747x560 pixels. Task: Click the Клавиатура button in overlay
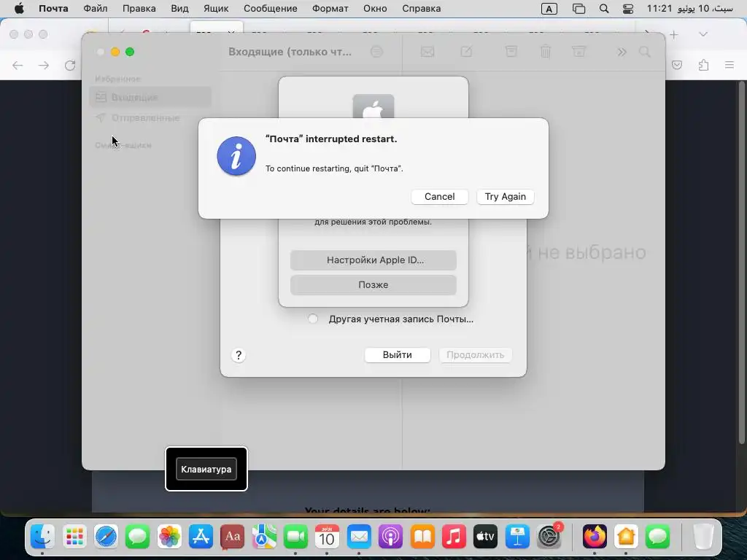[206, 469]
